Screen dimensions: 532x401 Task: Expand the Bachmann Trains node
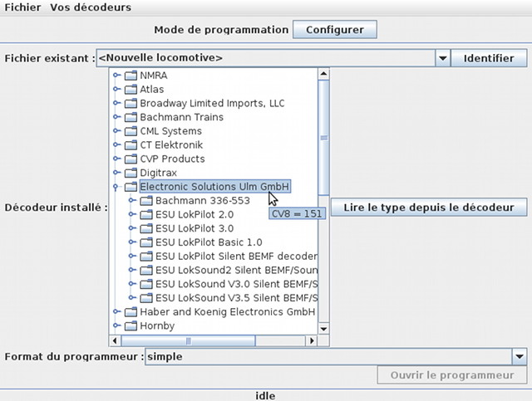click(116, 117)
